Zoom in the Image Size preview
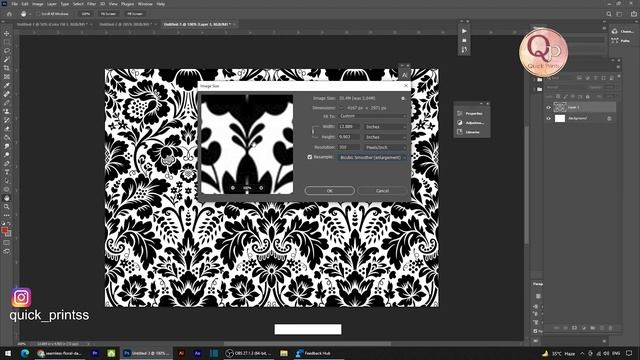 [x=261, y=188]
